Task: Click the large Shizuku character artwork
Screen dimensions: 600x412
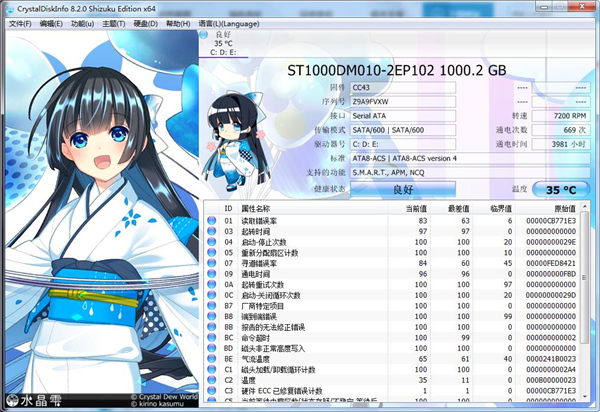Action: pyautogui.click(x=101, y=218)
